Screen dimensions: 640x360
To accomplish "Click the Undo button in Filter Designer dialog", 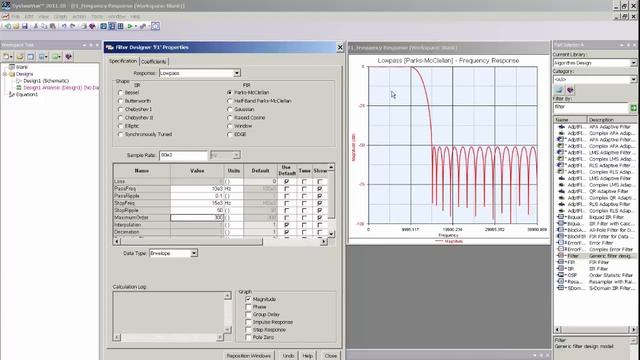I will 288,356.
